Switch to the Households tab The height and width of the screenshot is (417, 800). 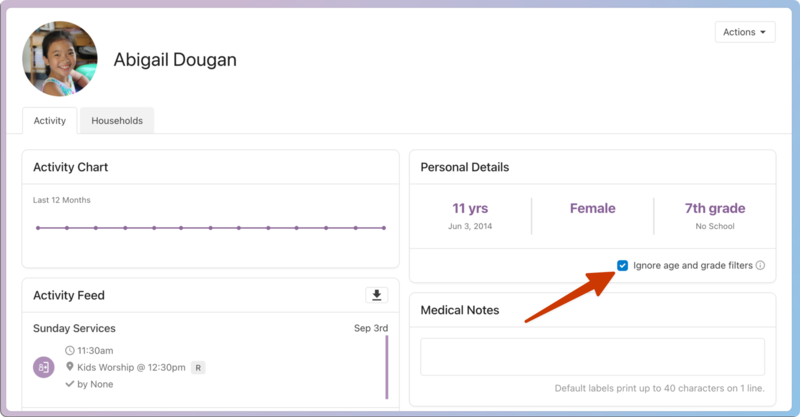(x=117, y=121)
